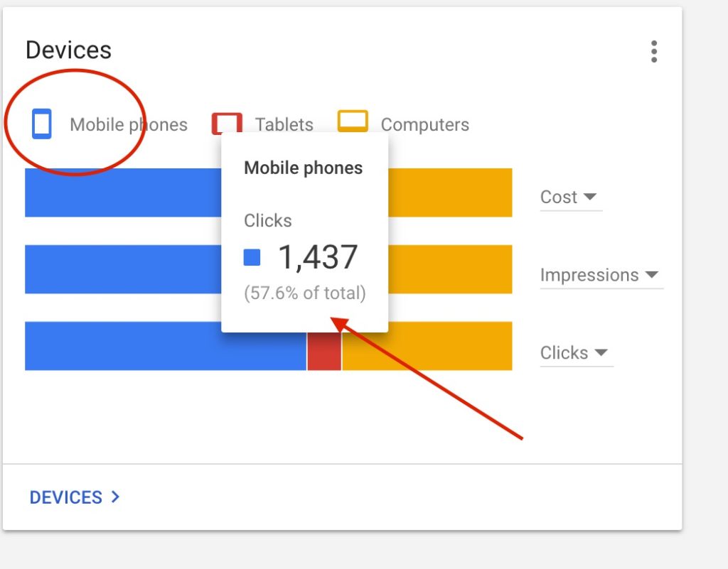Image resolution: width=728 pixels, height=569 pixels.
Task: Open the Impressions metric dropdown
Action: coord(601,276)
